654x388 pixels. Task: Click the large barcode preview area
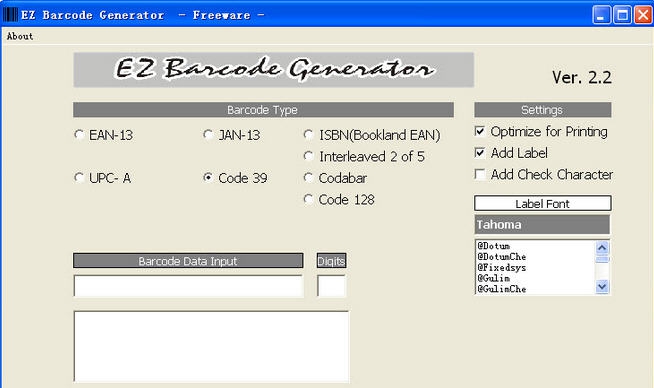coord(211,346)
